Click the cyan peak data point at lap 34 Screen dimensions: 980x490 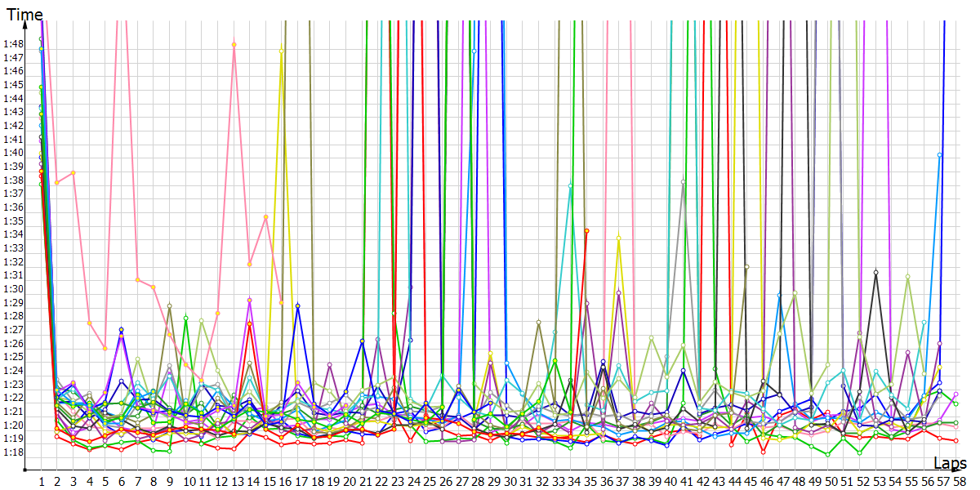click(570, 186)
